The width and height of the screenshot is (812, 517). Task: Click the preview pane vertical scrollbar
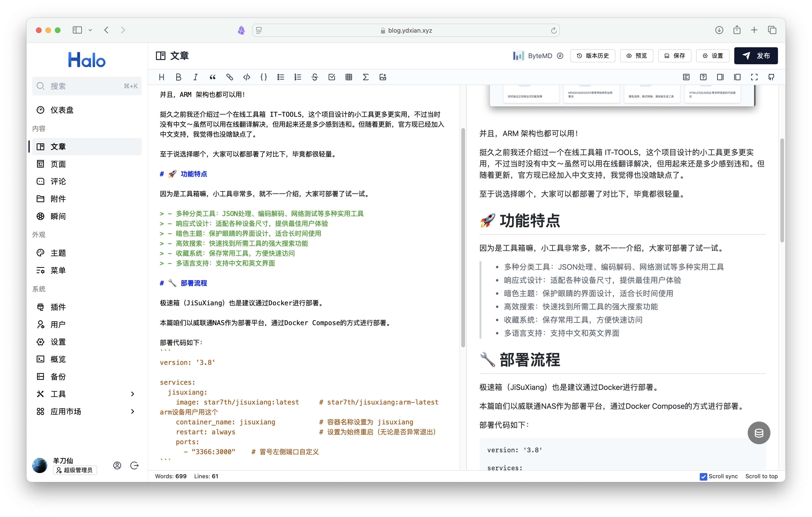pos(782,190)
